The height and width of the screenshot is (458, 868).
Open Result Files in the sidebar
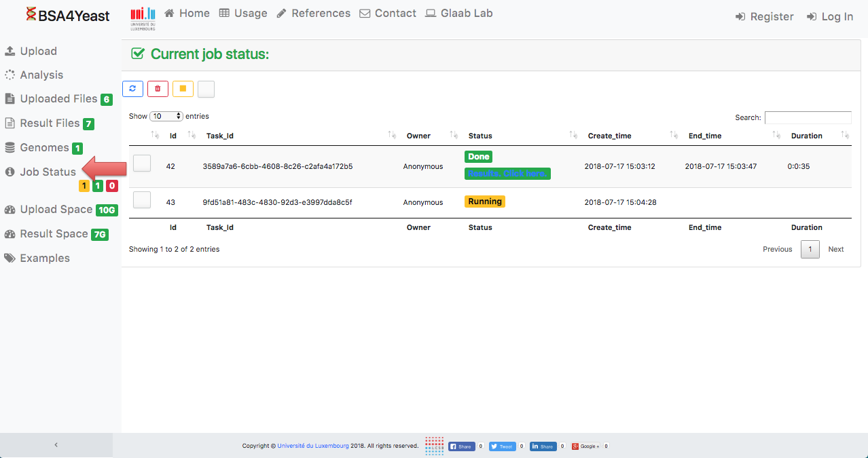pos(50,123)
